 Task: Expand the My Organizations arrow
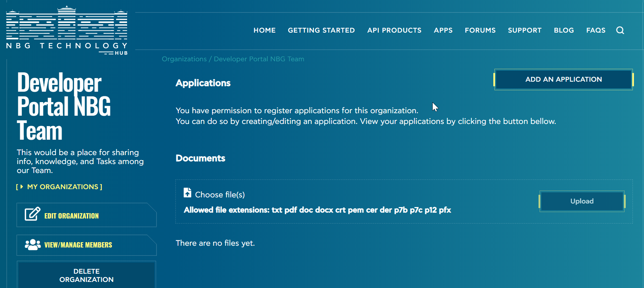pos(22,187)
